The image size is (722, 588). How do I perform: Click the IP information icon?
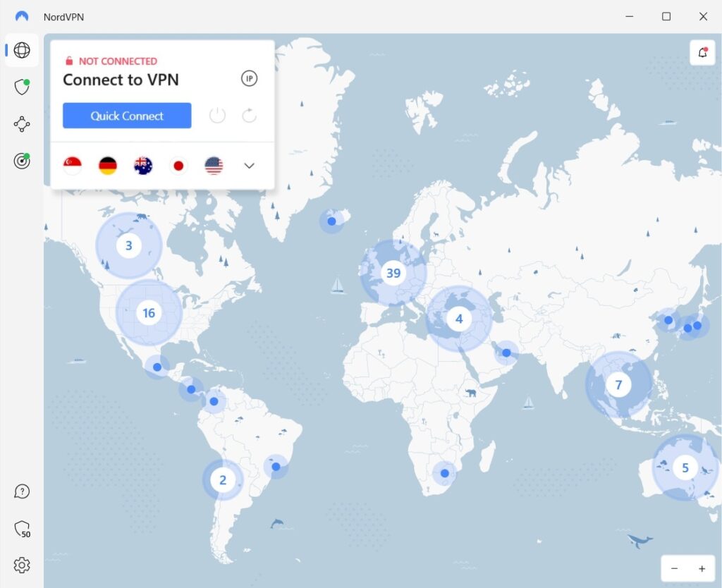[249, 78]
